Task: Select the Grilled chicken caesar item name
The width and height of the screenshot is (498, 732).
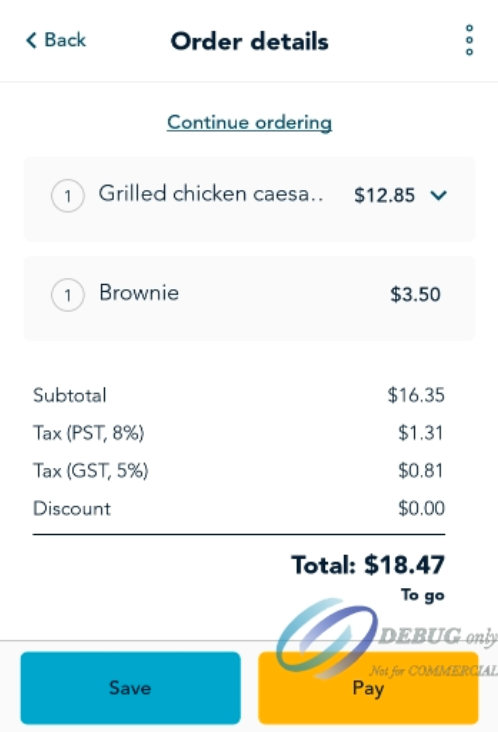Action: click(x=210, y=194)
